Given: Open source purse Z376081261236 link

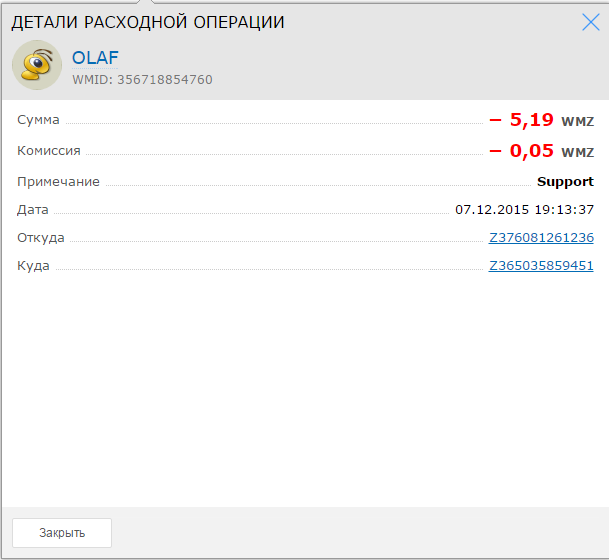Looking at the screenshot, I should [x=541, y=238].
